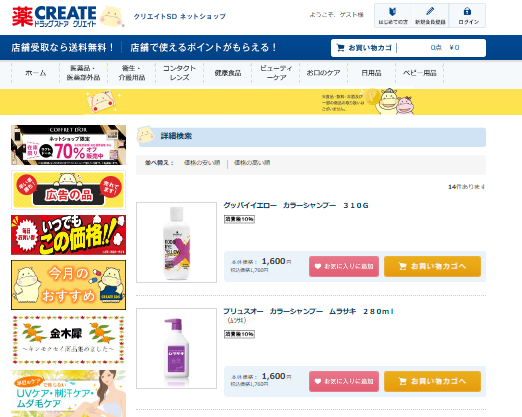Add プリュスオー ムラサキ shampoo to cart
The width and height of the screenshot is (522, 417).
(432, 381)
